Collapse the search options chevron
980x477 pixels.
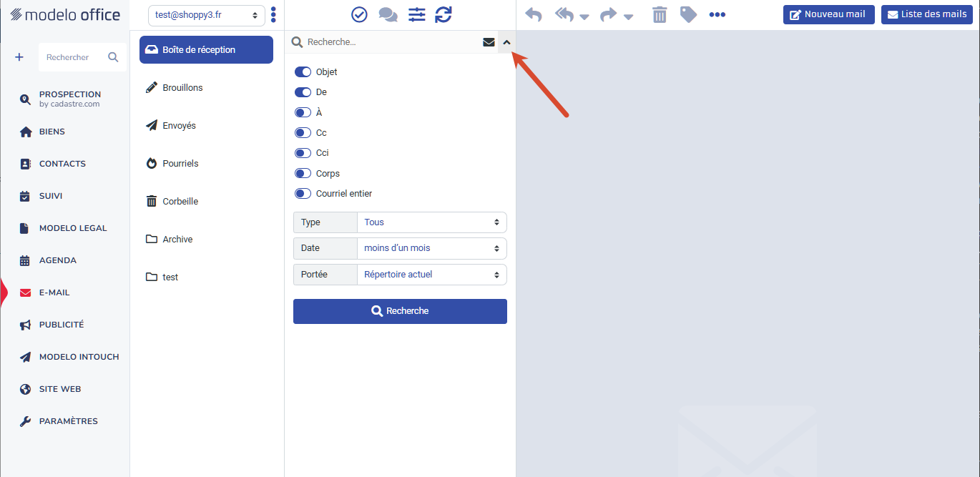point(506,42)
